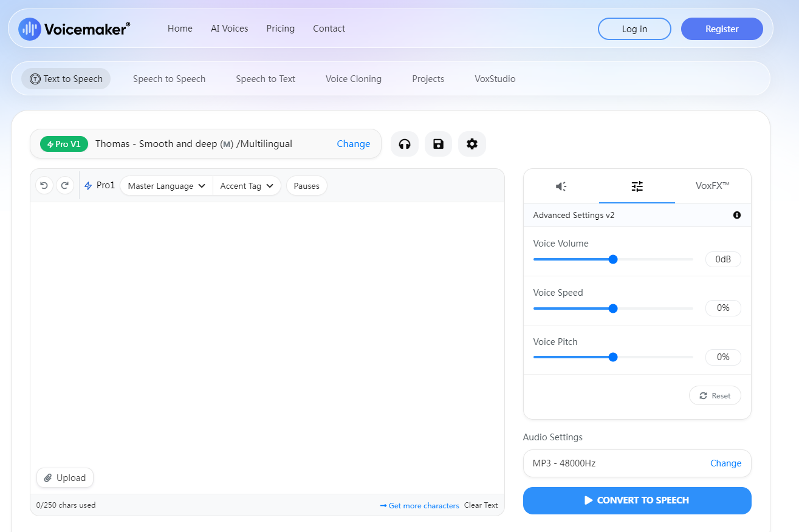Click the 0dB volume value box
Screen dimensions: 799x532
723,259
